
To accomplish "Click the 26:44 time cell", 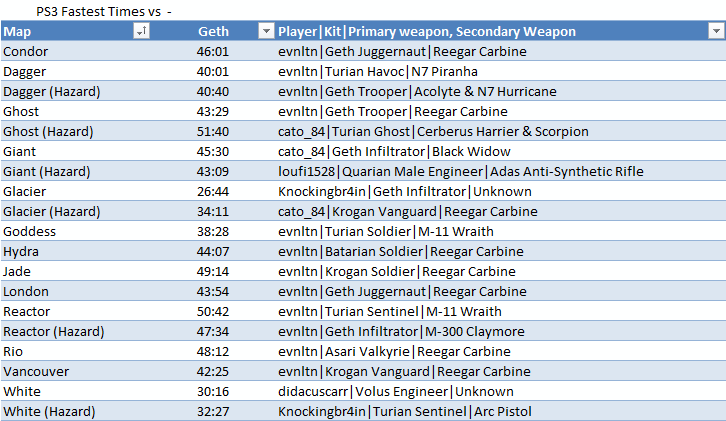I will (213, 191).
